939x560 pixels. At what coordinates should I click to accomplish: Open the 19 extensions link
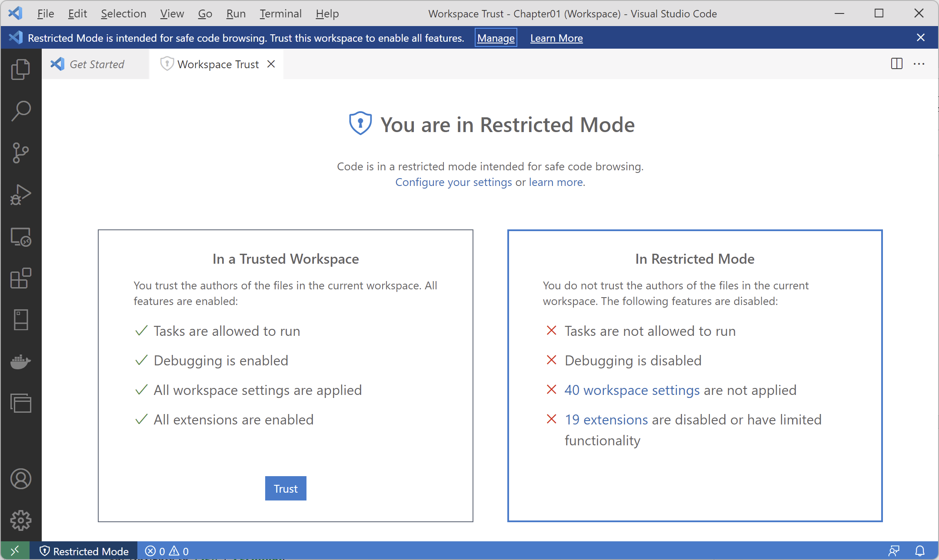[x=606, y=420]
